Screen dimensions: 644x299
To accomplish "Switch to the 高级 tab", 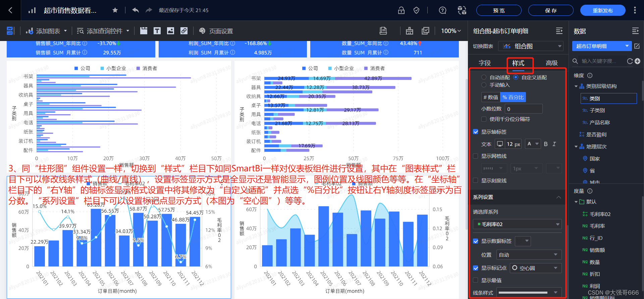I will coord(552,63).
